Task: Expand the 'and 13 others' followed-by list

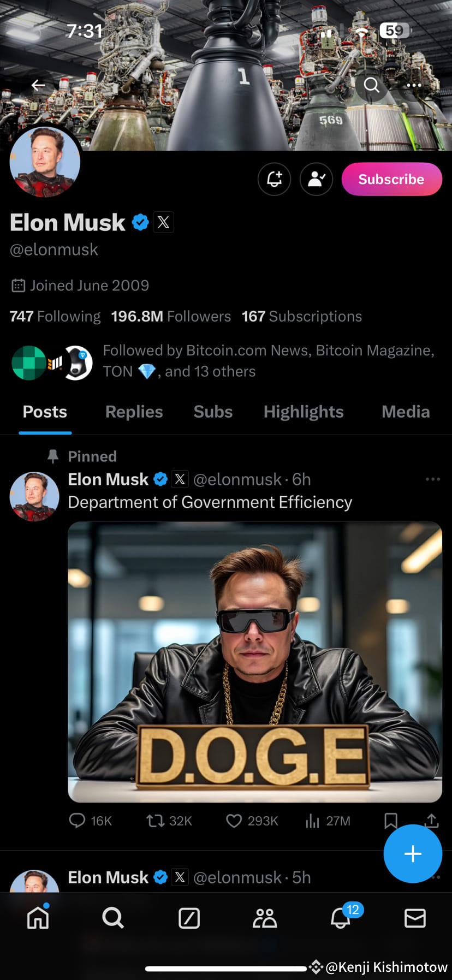Action: 210,371
